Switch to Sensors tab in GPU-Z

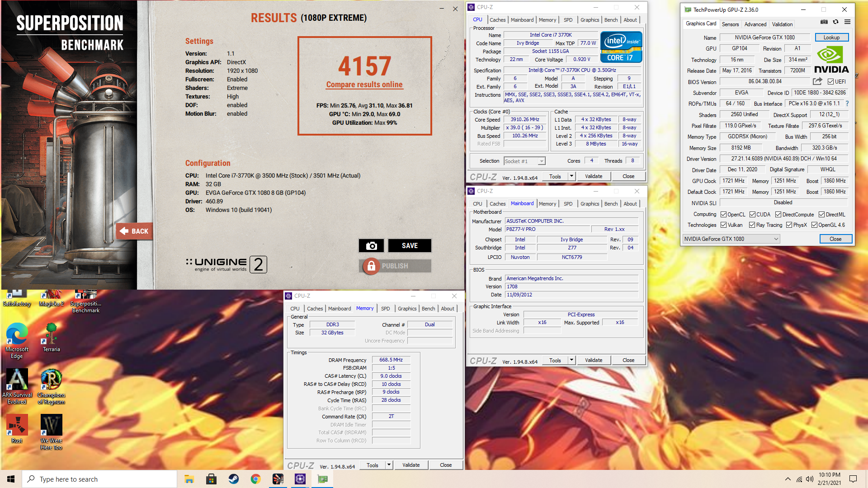click(730, 24)
